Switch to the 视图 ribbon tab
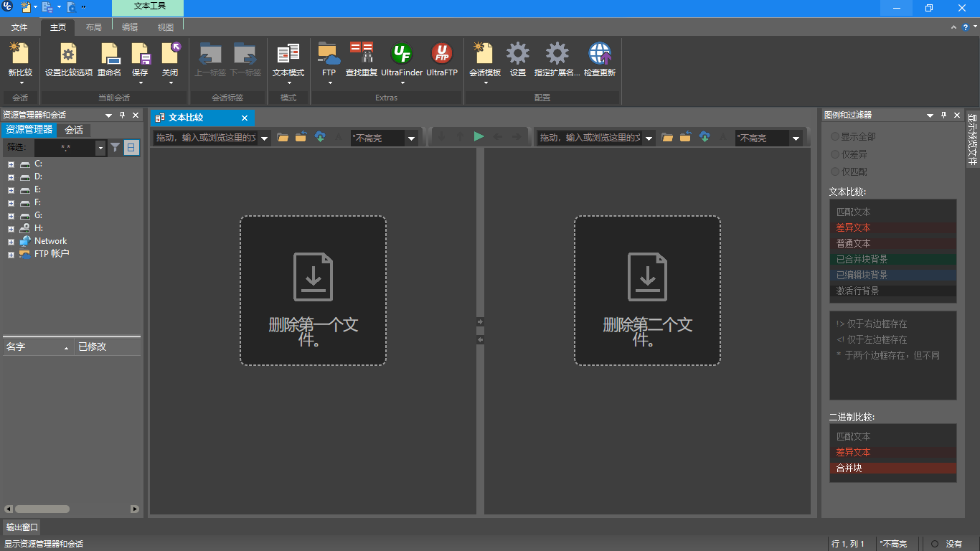The image size is (980, 551). tap(166, 27)
